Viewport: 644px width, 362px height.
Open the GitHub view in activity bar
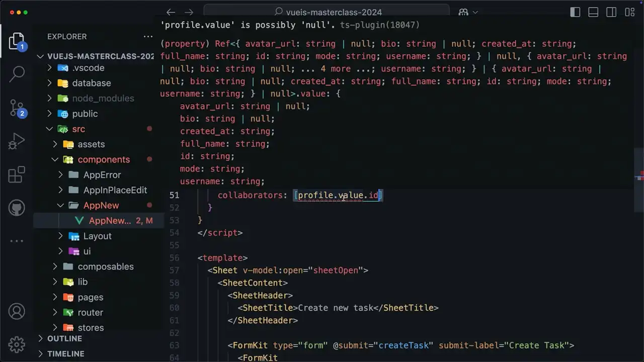click(17, 208)
